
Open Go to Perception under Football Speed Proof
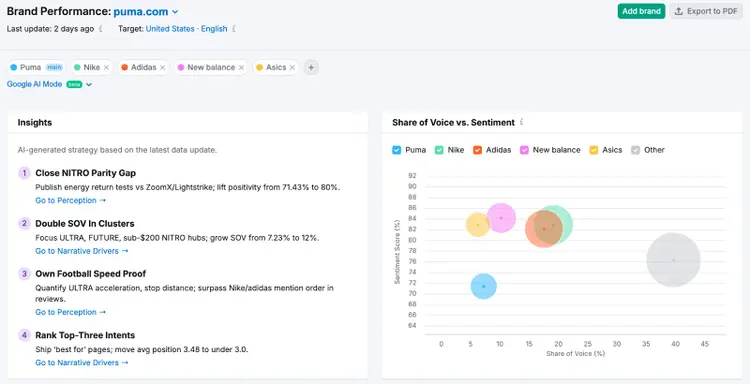pyautogui.click(x=71, y=312)
